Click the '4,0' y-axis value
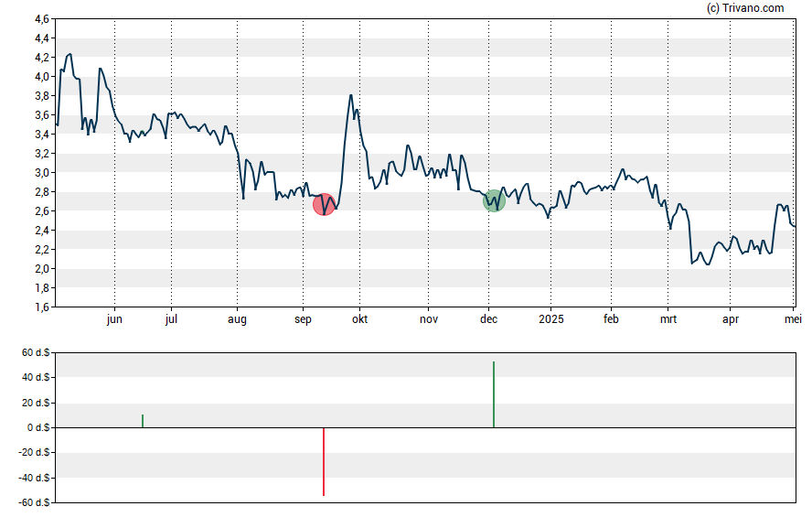Screen dimensions: 812x517 [x=42, y=77]
